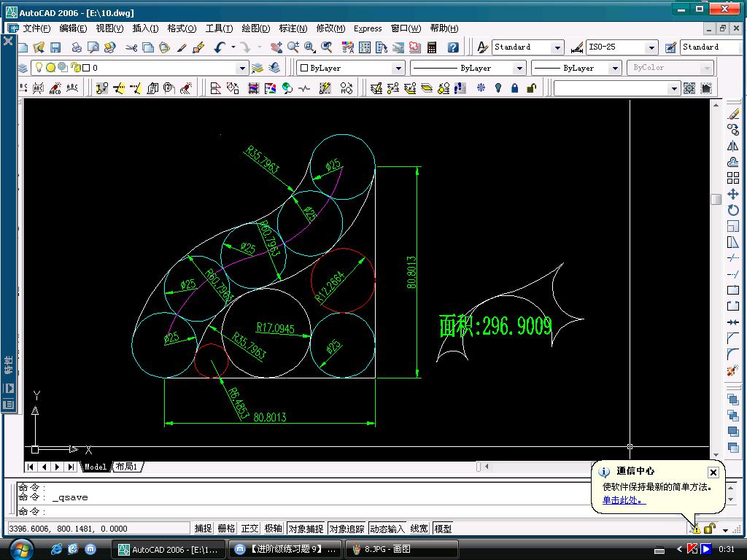Toggle 捕捉 snap mode in status bar
Image resolution: width=747 pixels, height=560 pixels.
203,529
